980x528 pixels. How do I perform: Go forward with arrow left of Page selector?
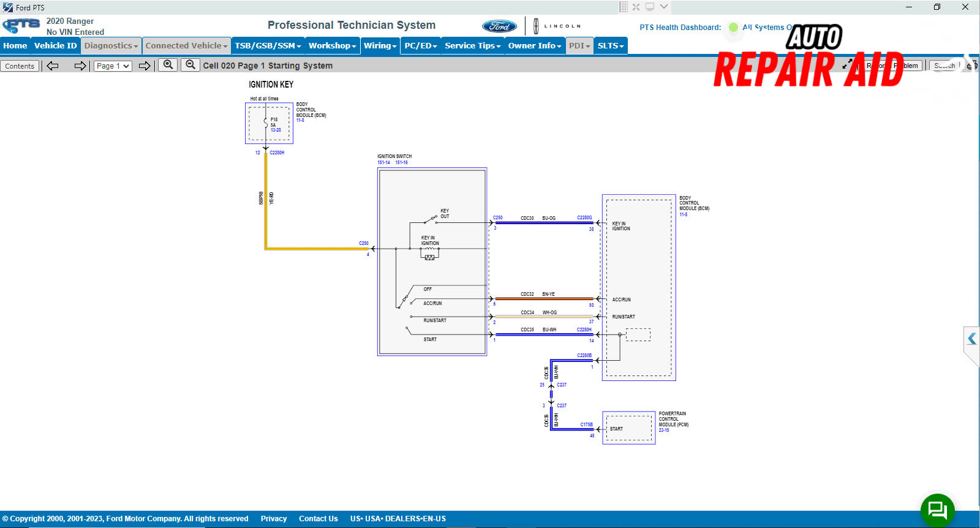click(80, 66)
